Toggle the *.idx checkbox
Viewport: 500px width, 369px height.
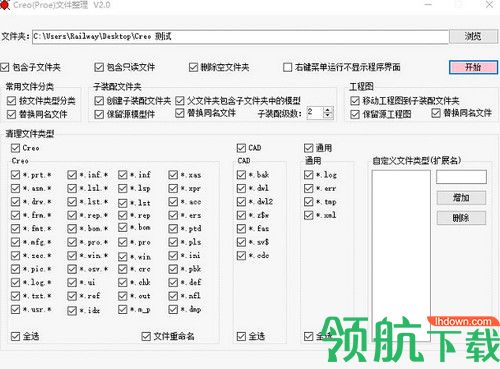[72, 310]
